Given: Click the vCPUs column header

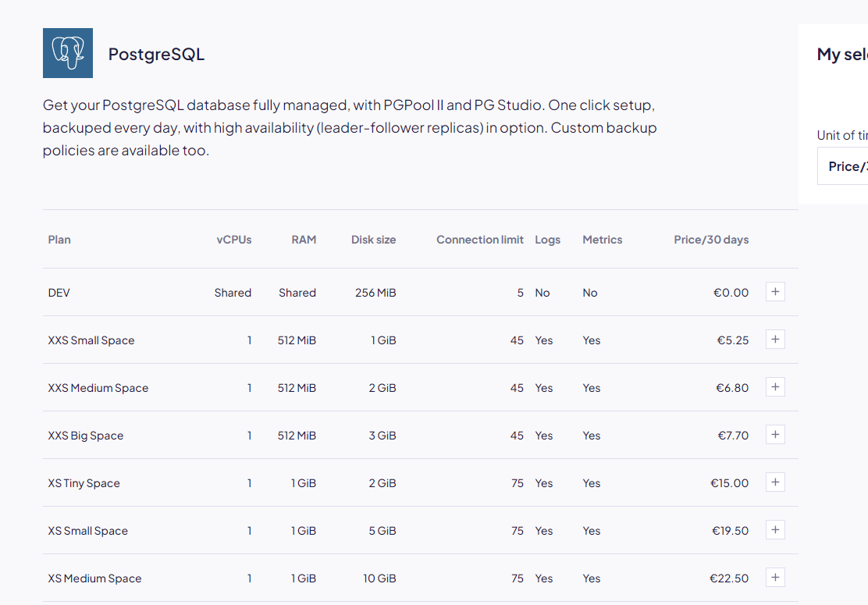Looking at the screenshot, I should 234,240.
